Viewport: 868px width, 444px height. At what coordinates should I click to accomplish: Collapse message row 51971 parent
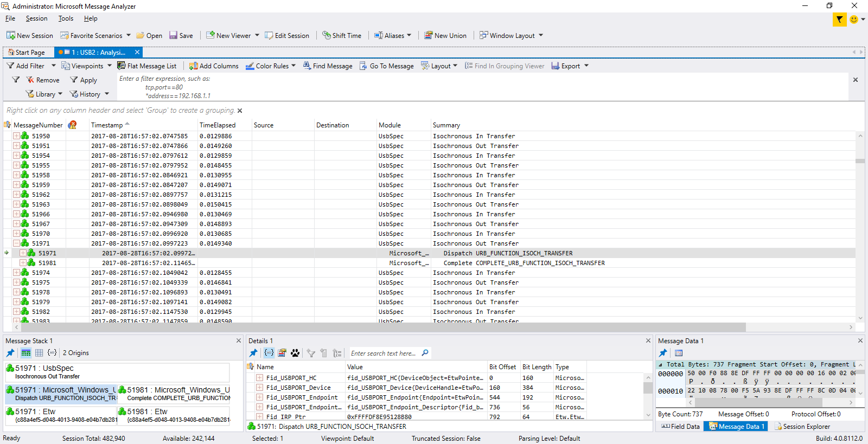pos(16,243)
